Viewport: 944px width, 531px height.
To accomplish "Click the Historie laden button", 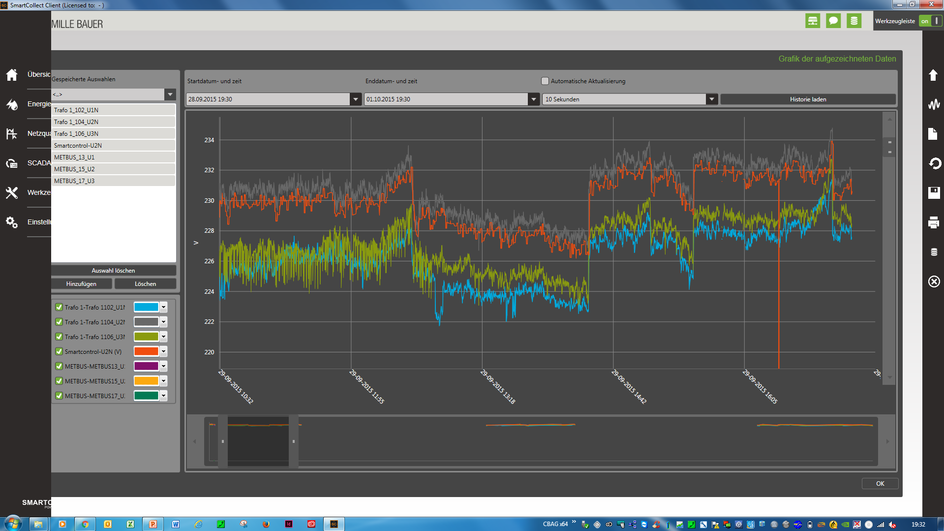I will pos(808,99).
